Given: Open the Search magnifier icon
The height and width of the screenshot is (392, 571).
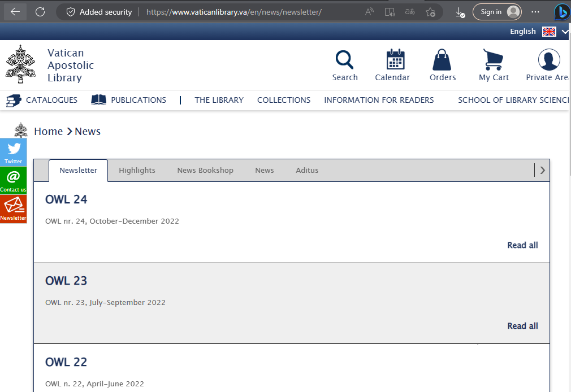Looking at the screenshot, I should [x=344, y=60].
